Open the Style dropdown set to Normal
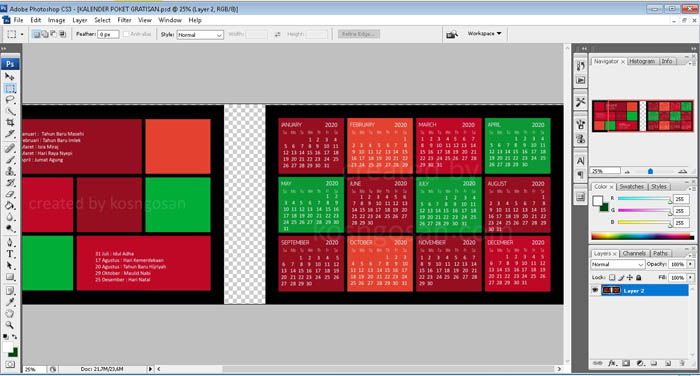The image size is (700, 376). click(x=200, y=35)
